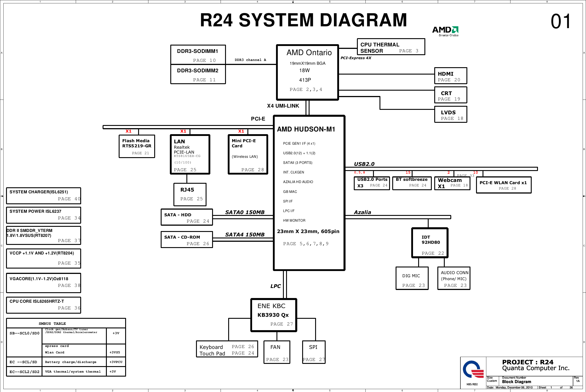Click the Block Diagram document name
The height and width of the screenshot is (392, 586).
click(516, 382)
